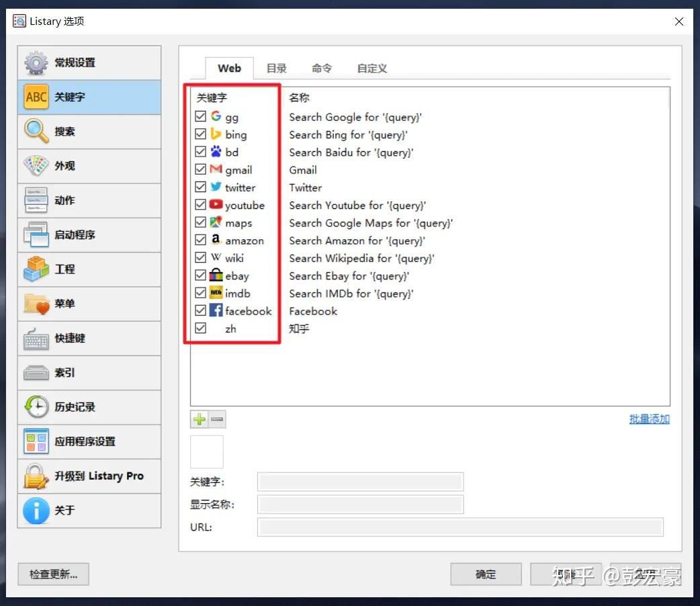The width and height of the screenshot is (700, 606).
Task: Open 外观 settings via the palette icon
Action: (x=36, y=166)
